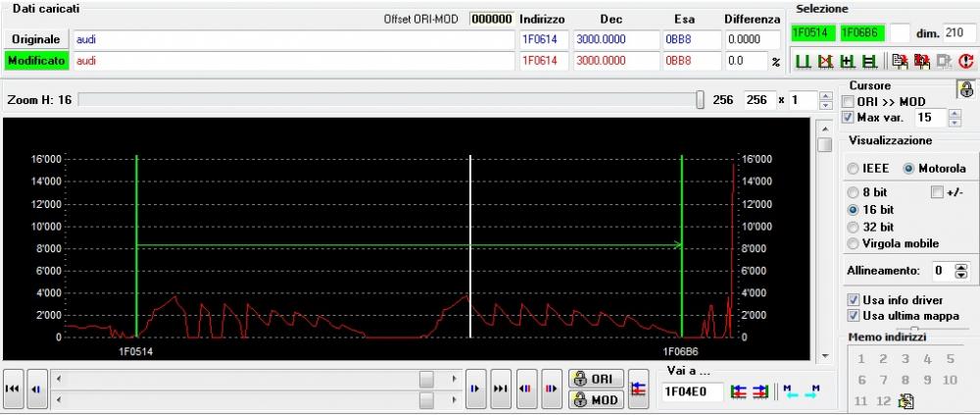980x415 pixels.
Task: Click the next-difference button with red-blue bars
Action: (551, 389)
